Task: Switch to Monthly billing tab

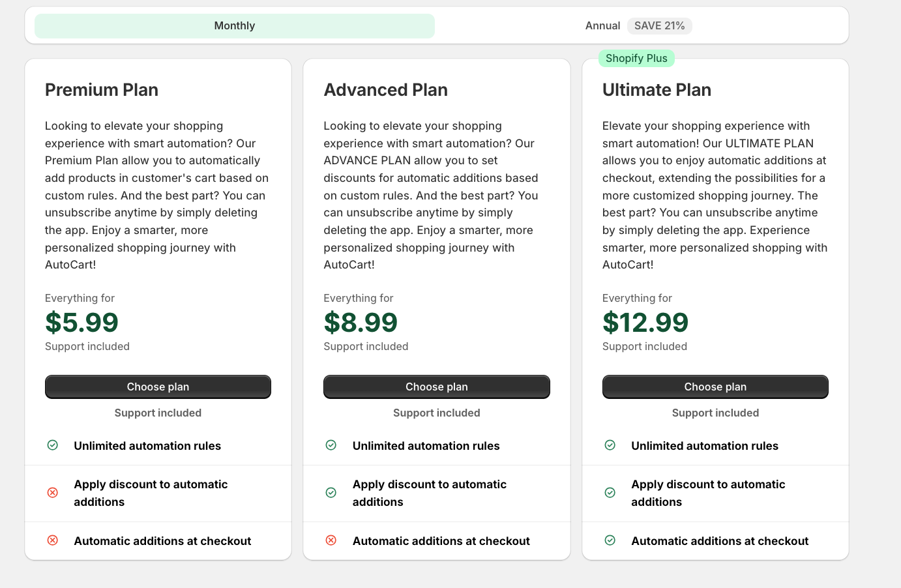Action: click(235, 26)
